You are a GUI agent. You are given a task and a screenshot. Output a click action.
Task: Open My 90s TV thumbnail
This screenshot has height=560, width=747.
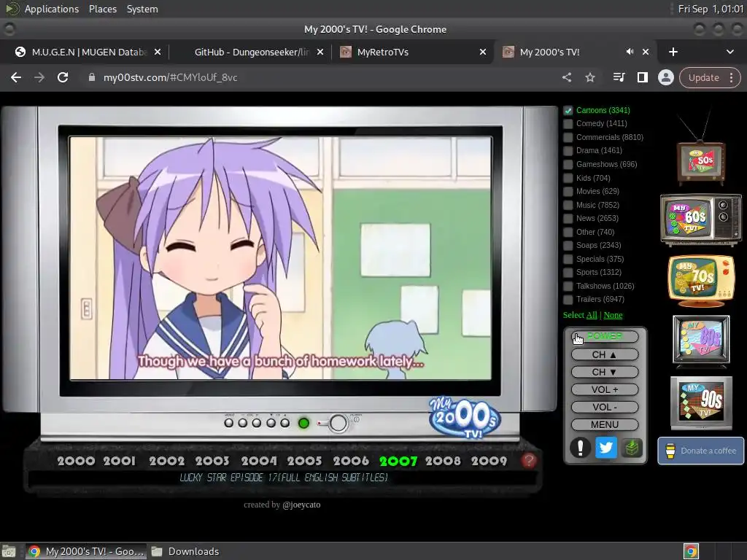[x=701, y=402]
